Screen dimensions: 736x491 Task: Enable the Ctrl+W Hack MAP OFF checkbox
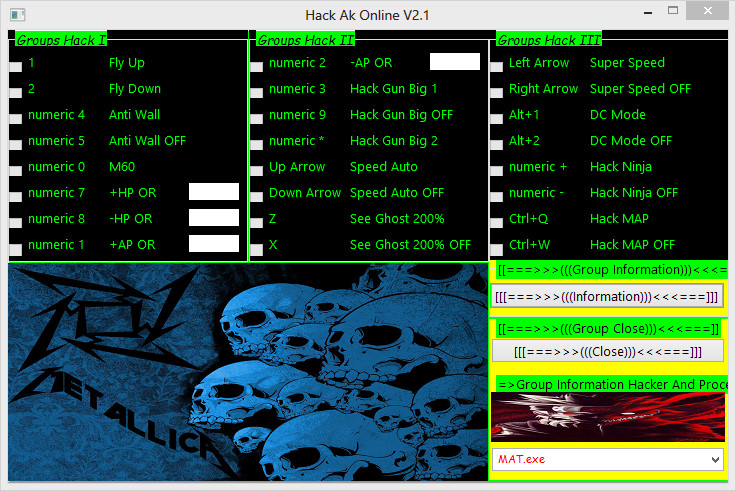[497, 248]
